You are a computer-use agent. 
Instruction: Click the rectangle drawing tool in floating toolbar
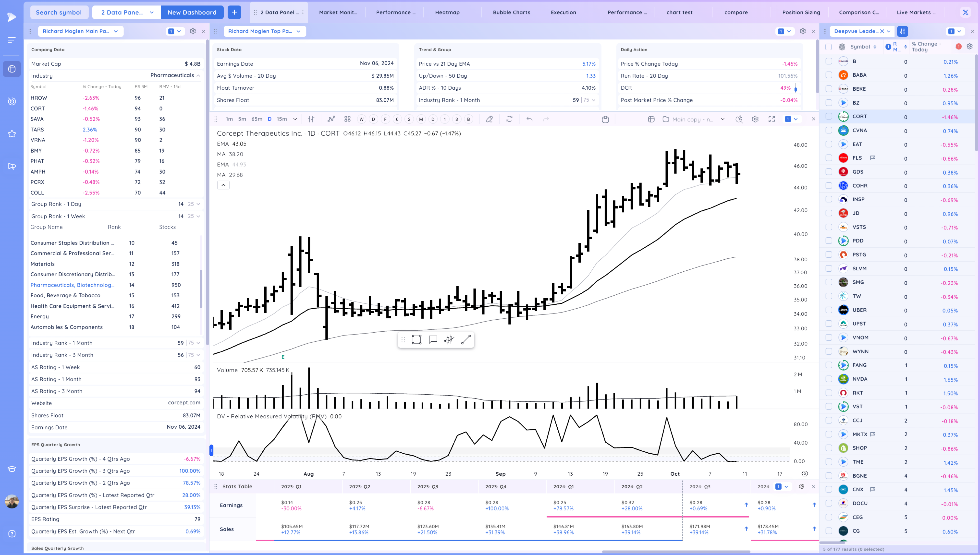(x=416, y=340)
